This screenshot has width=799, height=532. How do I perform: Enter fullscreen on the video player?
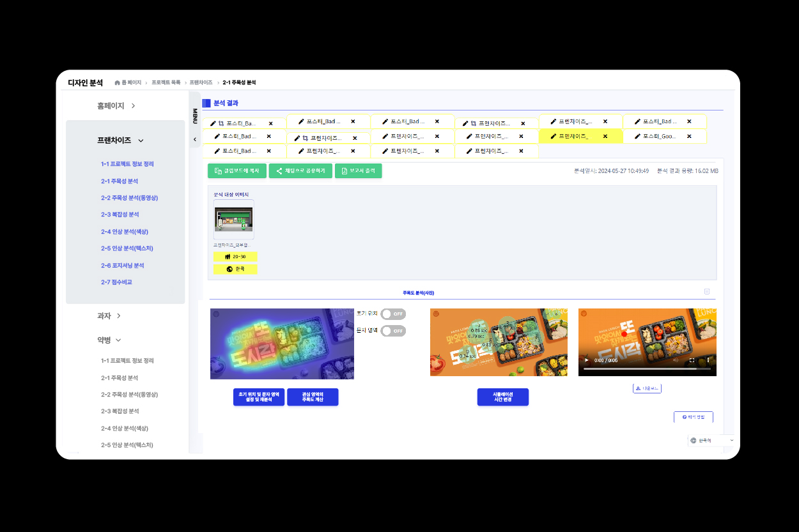[692, 360]
